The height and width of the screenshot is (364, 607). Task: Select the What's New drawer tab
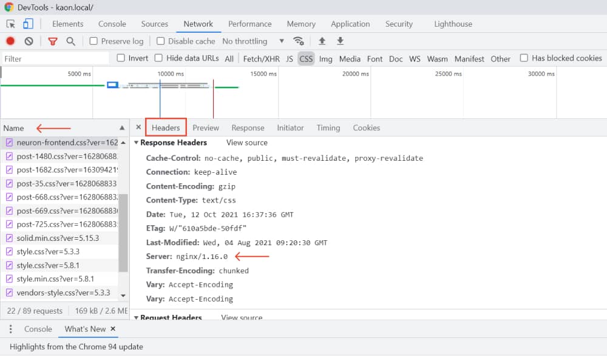coord(85,329)
